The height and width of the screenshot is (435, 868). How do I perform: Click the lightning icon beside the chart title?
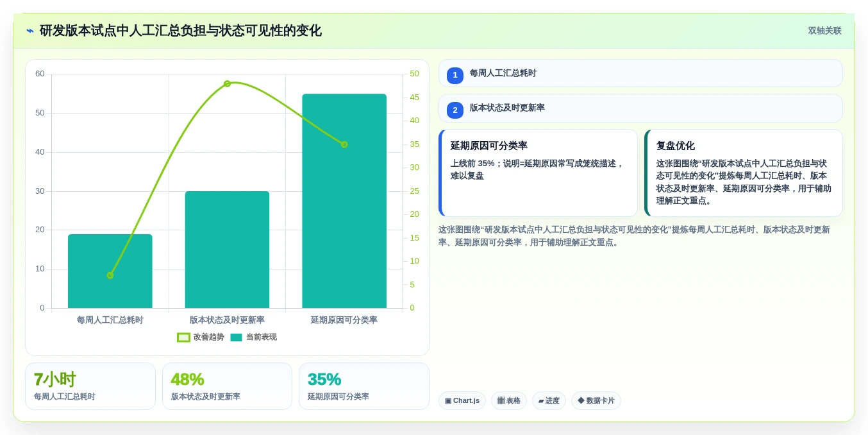[30, 31]
